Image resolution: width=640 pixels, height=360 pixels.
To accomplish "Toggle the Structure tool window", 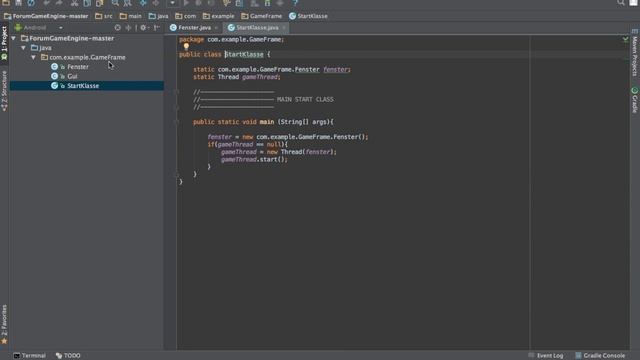I will coord(4,91).
